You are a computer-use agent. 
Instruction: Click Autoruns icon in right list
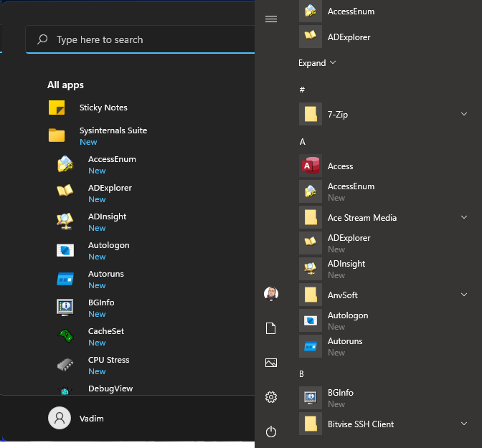311,346
